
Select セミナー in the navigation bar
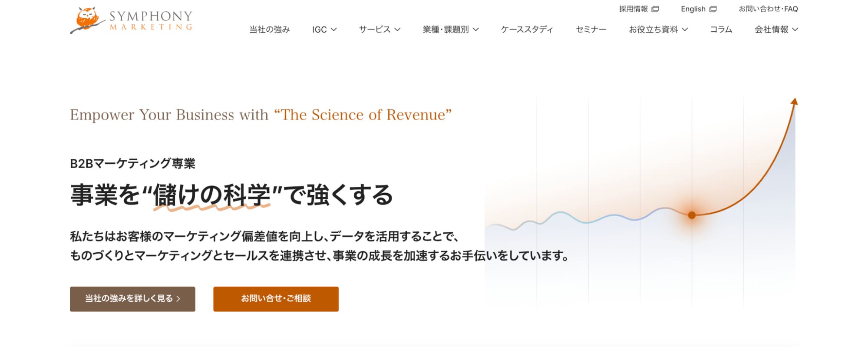coord(591,30)
